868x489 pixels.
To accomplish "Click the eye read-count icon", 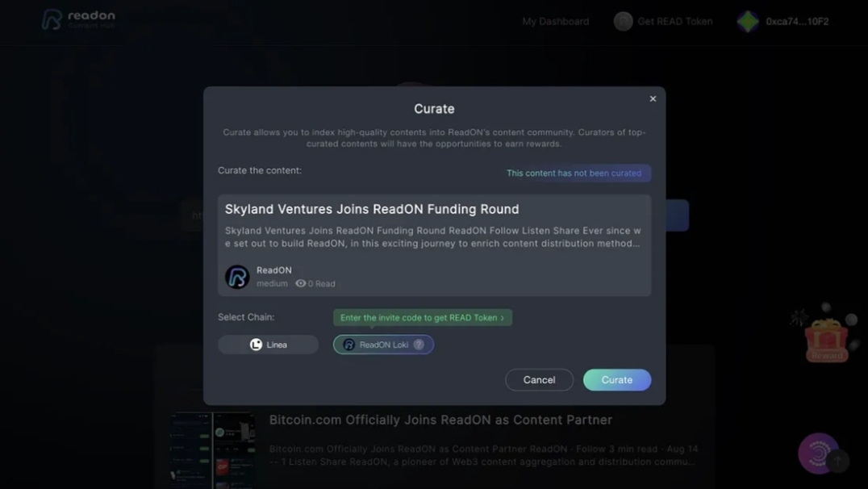I will tap(301, 283).
